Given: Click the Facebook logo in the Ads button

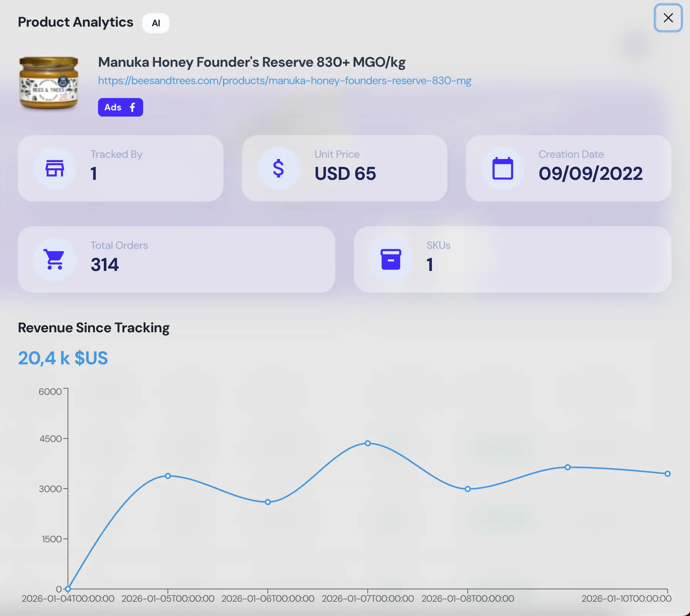Looking at the screenshot, I should click(x=132, y=107).
